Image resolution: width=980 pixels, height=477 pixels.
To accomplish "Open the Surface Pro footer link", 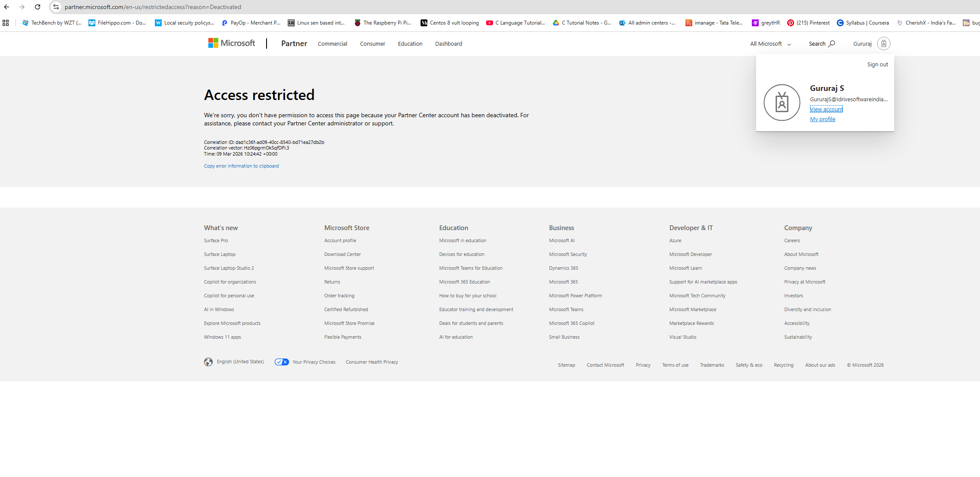I will coord(216,241).
